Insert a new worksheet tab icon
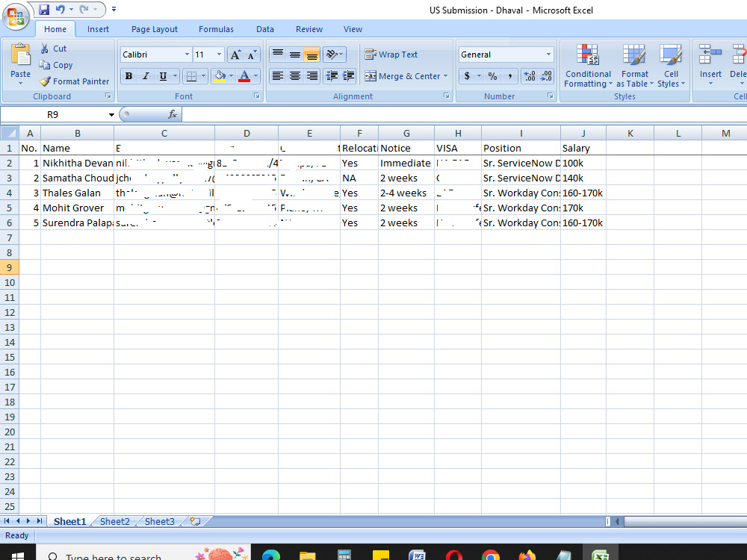The height and width of the screenshot is (560, 747). click(x=195, y=521)
